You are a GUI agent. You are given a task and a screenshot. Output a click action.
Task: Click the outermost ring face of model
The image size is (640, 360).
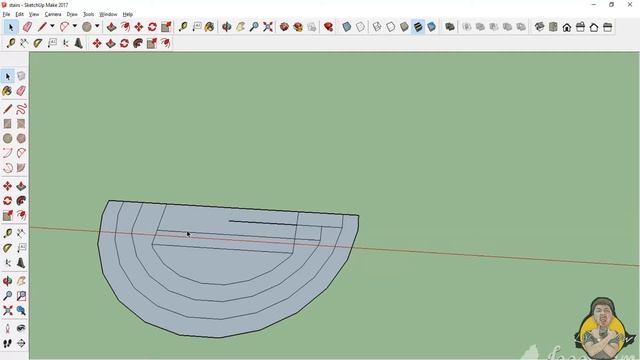click(x=218, y=328)
